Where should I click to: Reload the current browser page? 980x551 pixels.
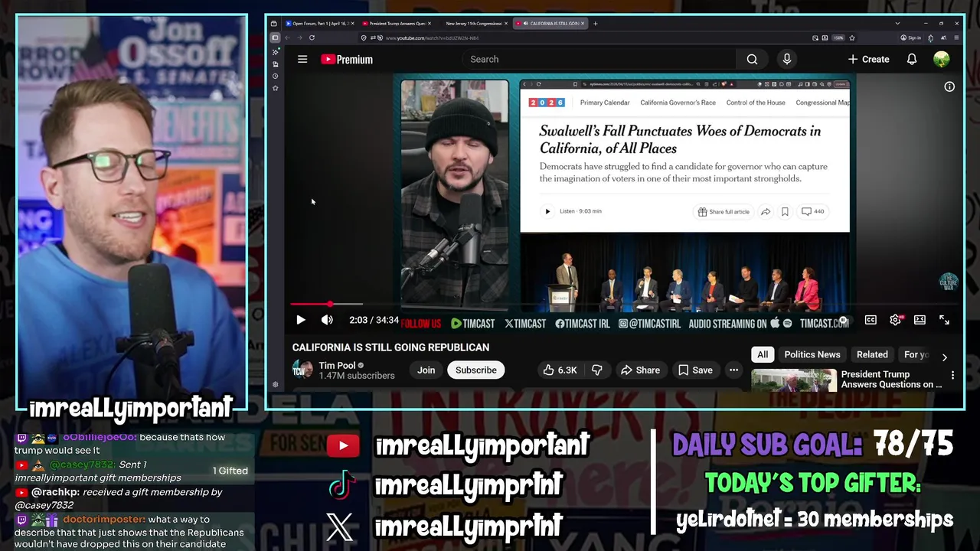[x=312, y=37]
